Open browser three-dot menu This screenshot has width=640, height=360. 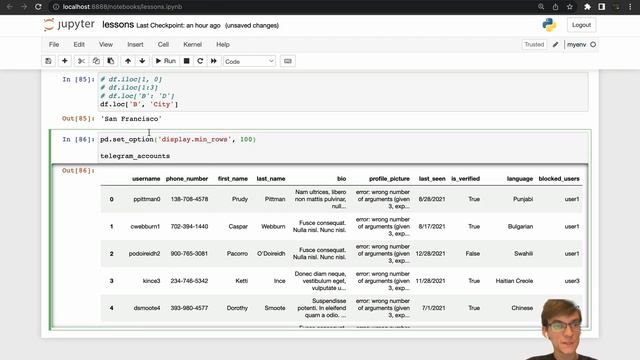pyautogui.click(x=630, y=7)
